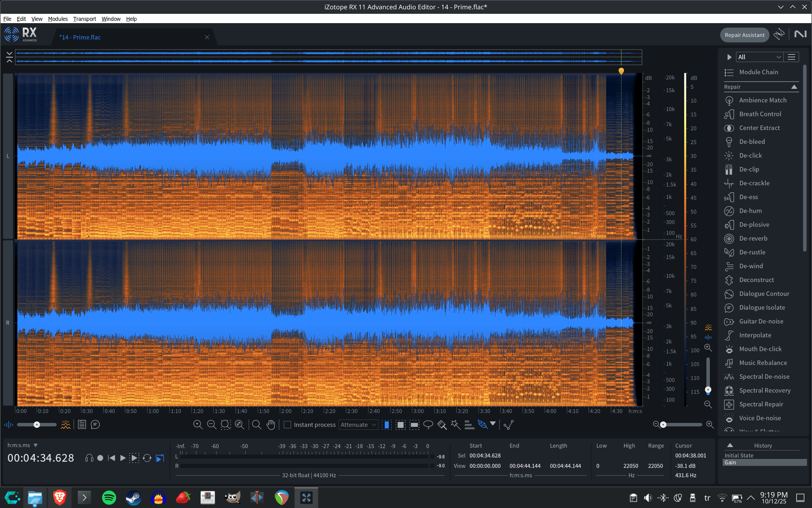
Task: Zoom out fully to entire file icon
Action: (x=239, y=425)
